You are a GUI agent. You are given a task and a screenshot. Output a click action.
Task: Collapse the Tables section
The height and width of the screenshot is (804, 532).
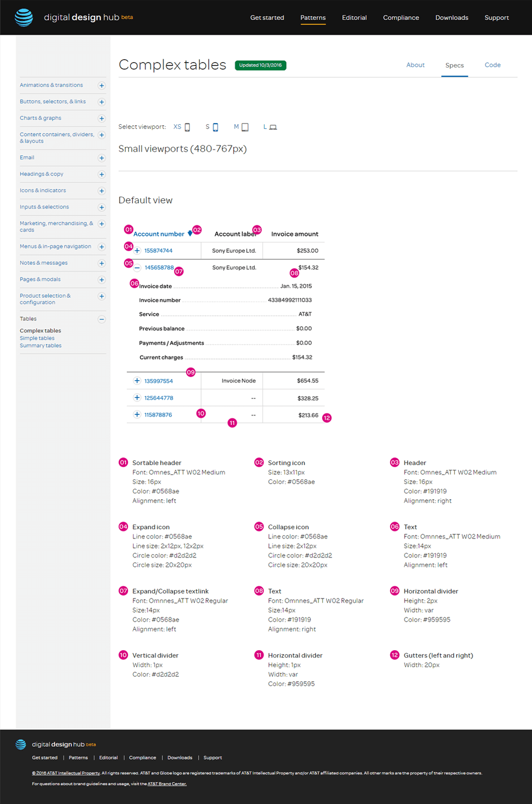(101, 319)
